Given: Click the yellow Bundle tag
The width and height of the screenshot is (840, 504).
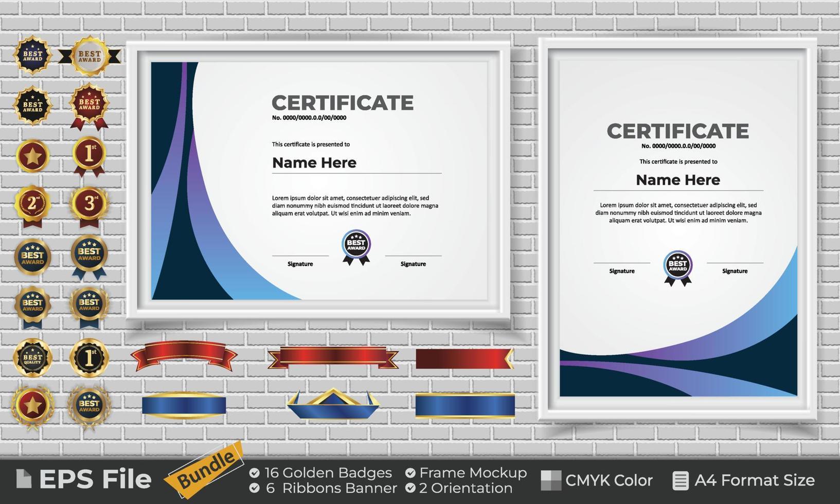Looking at the screenshot, I should click(204, 469).
